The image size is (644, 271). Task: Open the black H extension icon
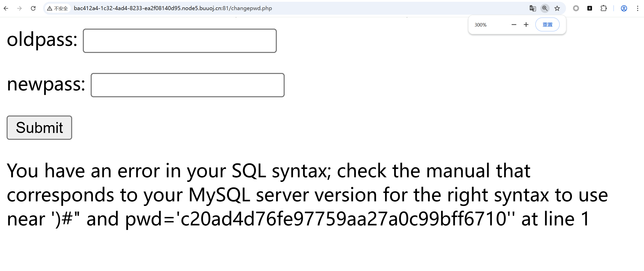point(590,8)
